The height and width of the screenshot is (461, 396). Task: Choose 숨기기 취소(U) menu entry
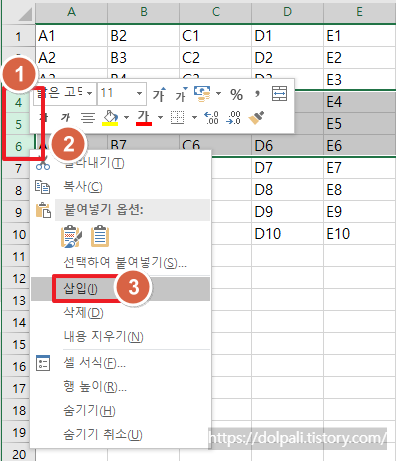121,435
